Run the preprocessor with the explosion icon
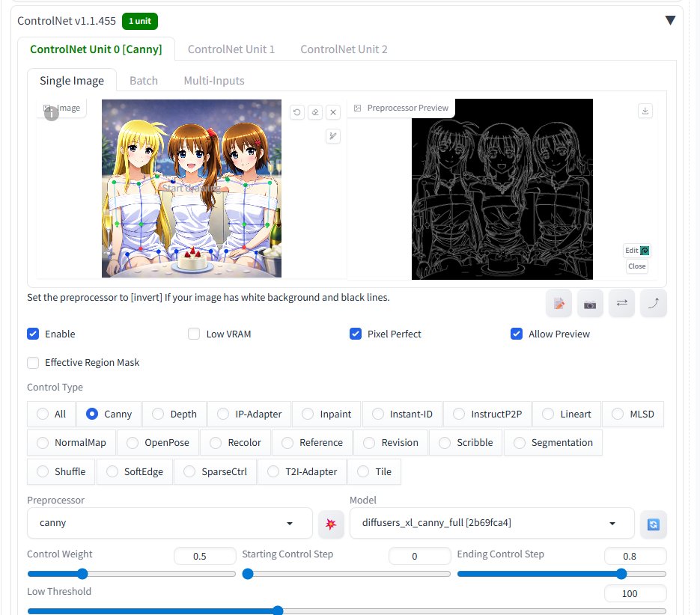 click(x=331, y=524)
